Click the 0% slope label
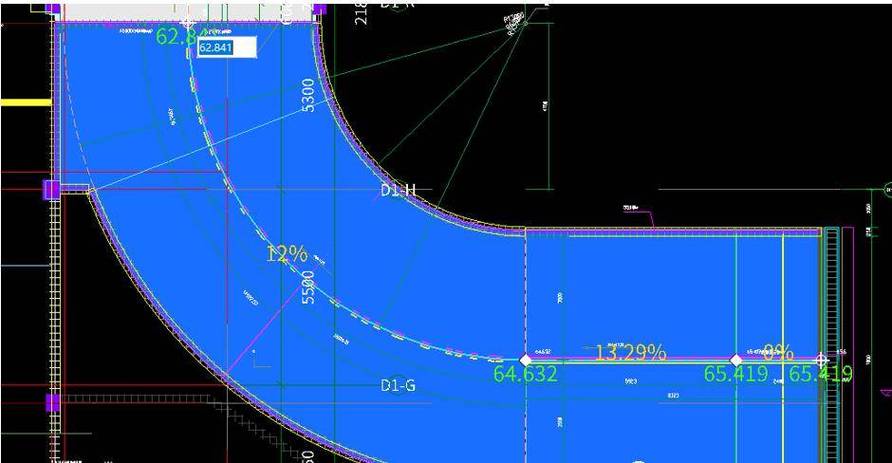 [x=778, y=352]
